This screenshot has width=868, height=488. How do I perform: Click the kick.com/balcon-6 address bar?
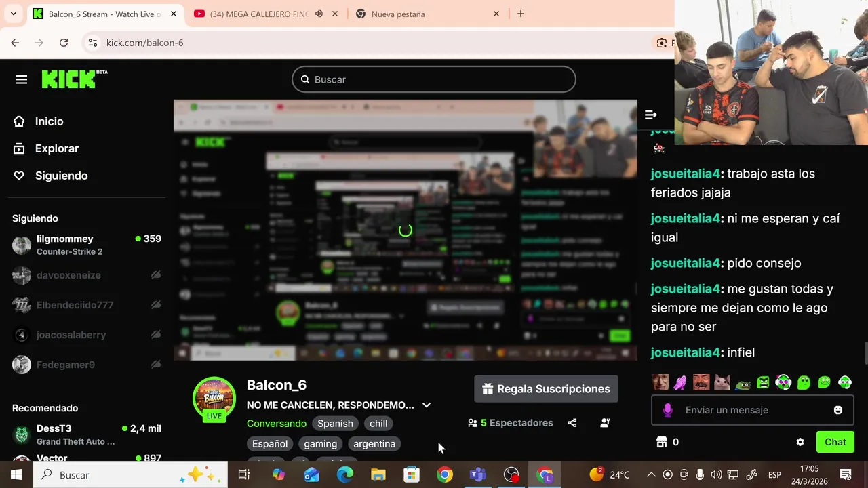(x=145, y=43)
